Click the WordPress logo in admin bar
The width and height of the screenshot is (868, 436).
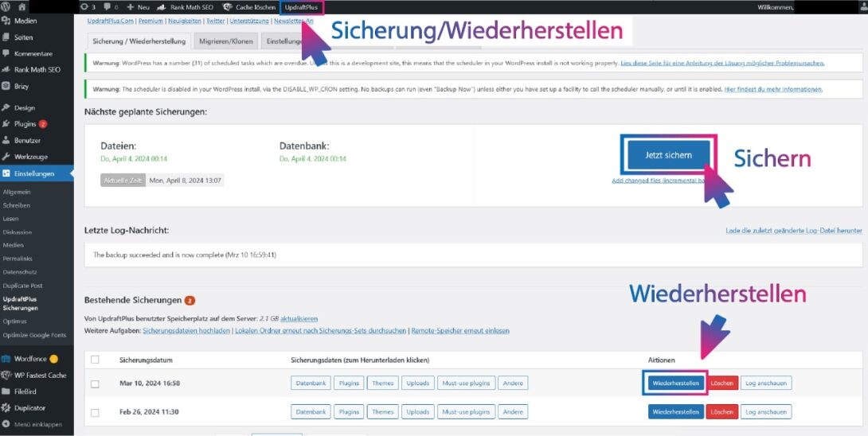(6, 7)
